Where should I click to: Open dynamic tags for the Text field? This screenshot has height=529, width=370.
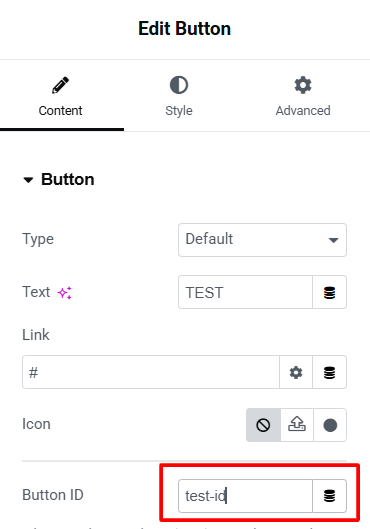click(330, 292)
